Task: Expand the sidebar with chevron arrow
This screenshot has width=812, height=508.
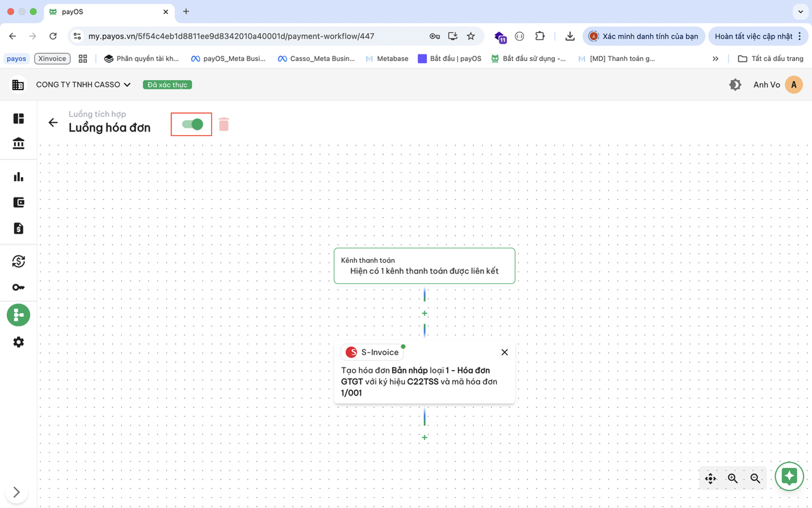Action: 16,492
